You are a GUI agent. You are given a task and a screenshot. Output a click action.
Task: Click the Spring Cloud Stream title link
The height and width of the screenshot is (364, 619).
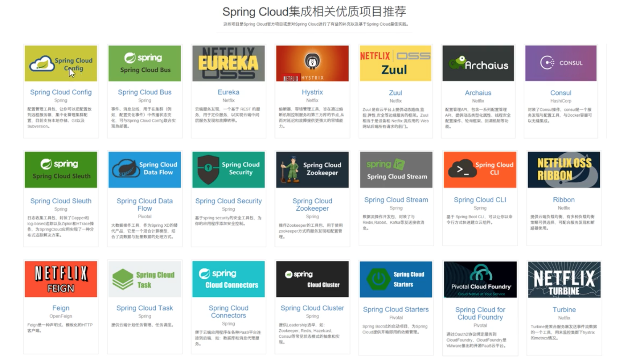coord(396,200)
